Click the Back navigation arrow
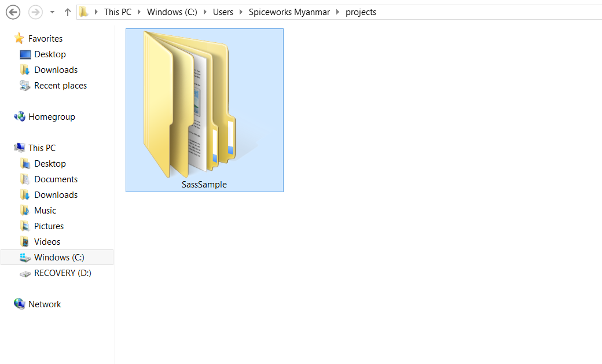602x364 pixels. click(13, 12)
